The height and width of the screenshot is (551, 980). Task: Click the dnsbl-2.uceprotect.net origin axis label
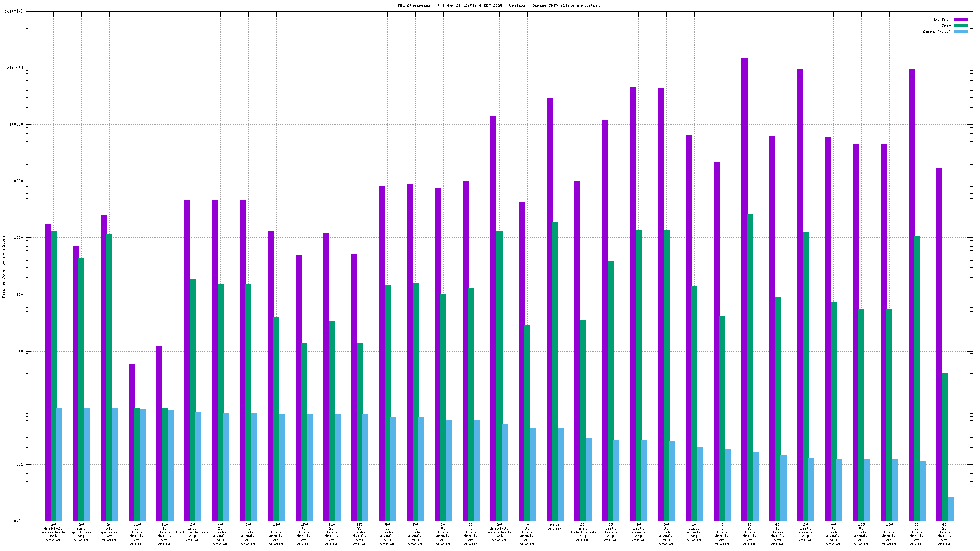pos(53,532)
